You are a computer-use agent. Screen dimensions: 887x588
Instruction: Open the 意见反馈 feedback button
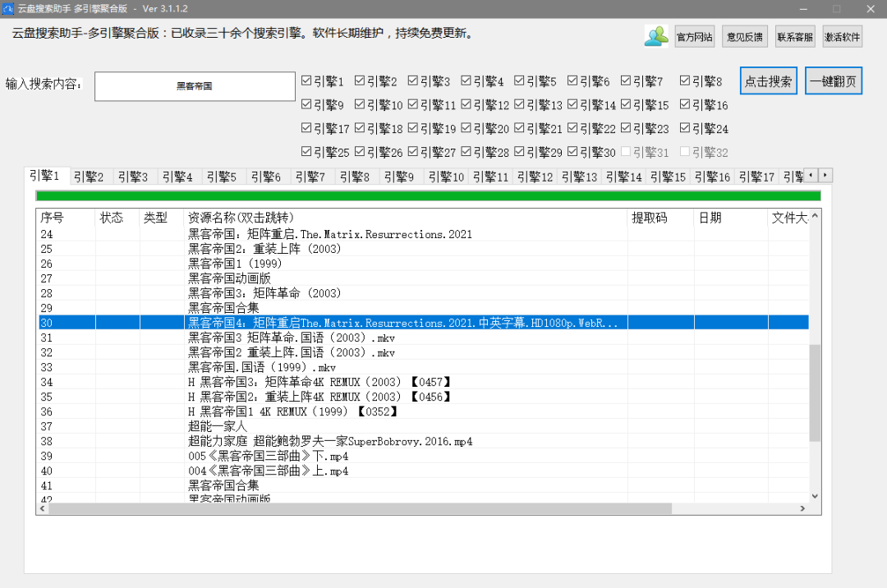pos(744,37)
